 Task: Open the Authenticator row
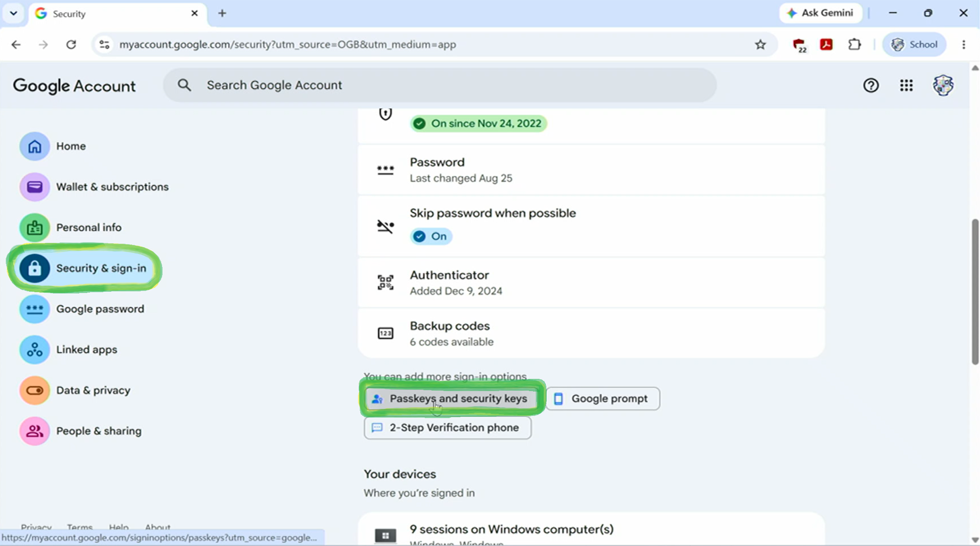coord(591,283)
